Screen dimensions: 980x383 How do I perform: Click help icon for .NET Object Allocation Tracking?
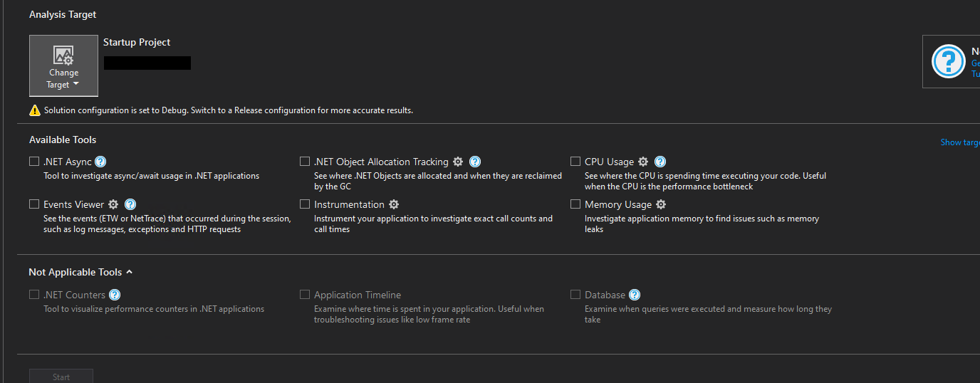click(x=475, y=162)
